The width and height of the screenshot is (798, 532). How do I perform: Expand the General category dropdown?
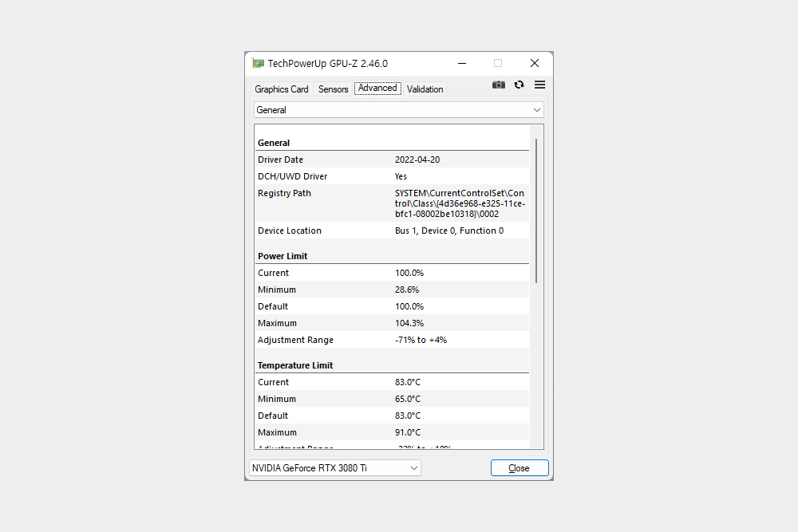(x=398, y=110)
